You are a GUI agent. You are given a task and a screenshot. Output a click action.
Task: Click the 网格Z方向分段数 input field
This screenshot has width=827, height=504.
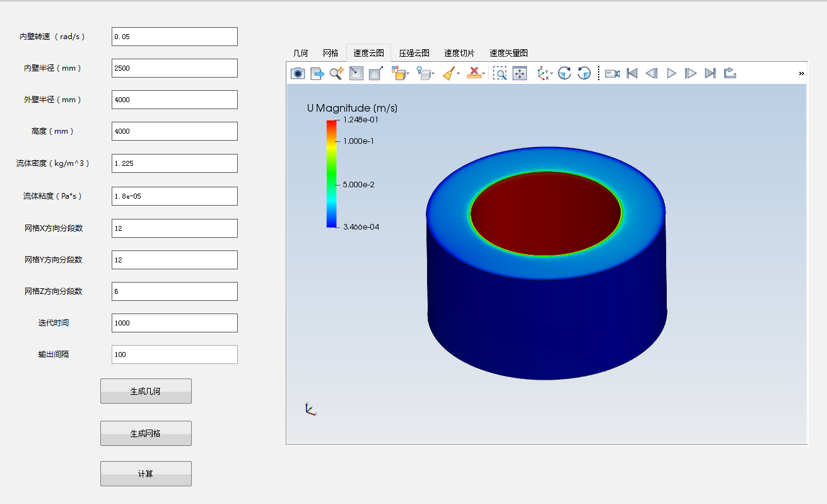[x=175, y=291]
